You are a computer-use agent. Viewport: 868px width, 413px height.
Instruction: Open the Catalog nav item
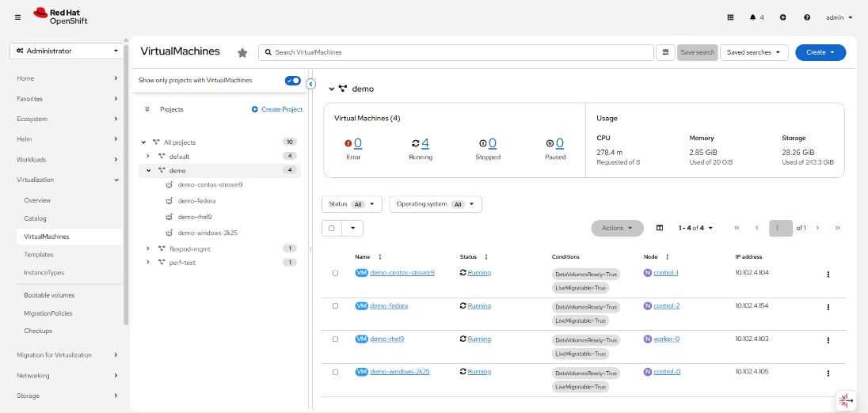point(36,218)
